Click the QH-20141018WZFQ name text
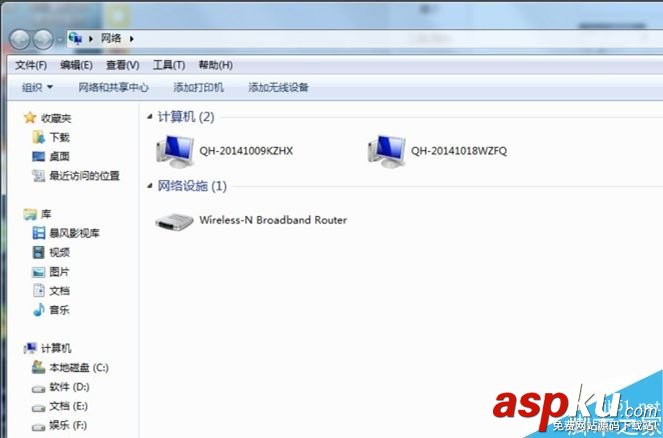 coord(459,151)
